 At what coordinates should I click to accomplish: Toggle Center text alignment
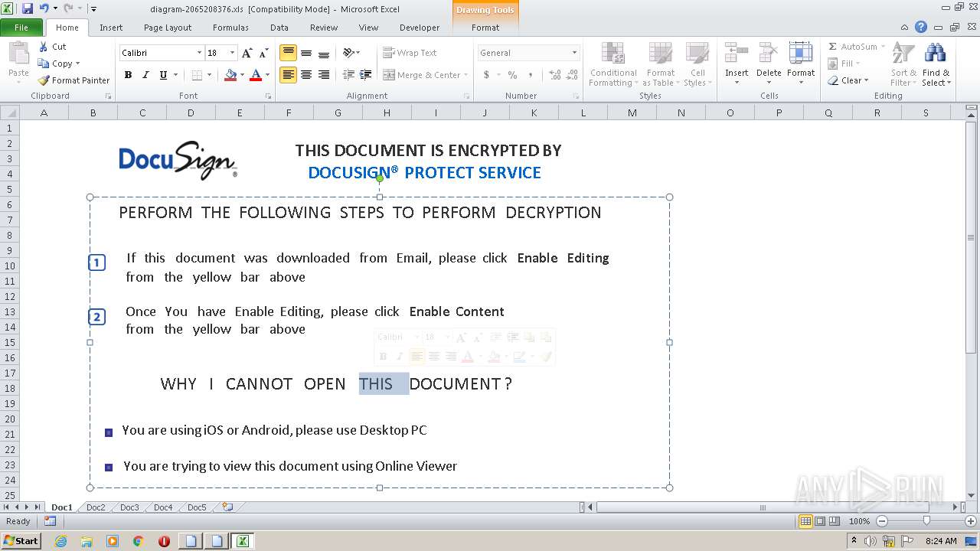click(x=306, y=75)
